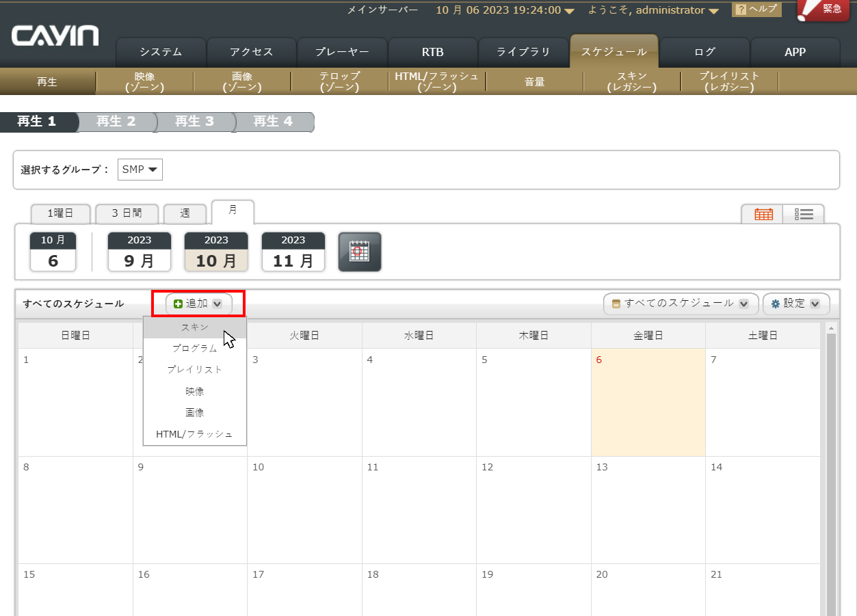Open the APP tab
The height and width of the screenshot is (616, 857).
point(795,52)
